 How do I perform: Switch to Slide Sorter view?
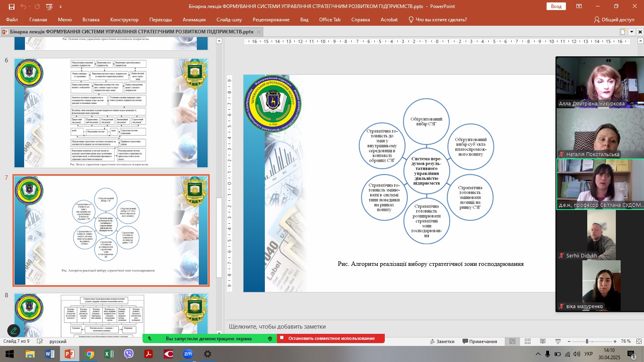(x=528, y=341)
